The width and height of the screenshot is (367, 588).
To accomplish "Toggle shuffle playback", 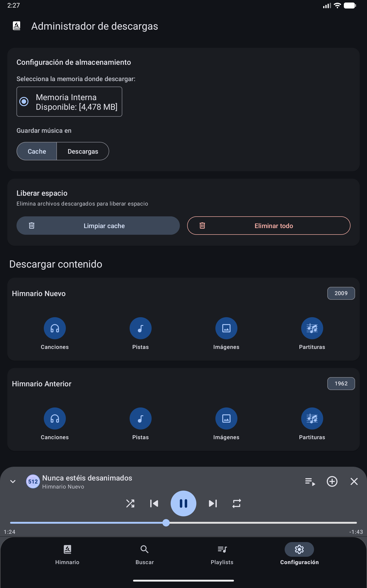I will [x=130, y=503].
